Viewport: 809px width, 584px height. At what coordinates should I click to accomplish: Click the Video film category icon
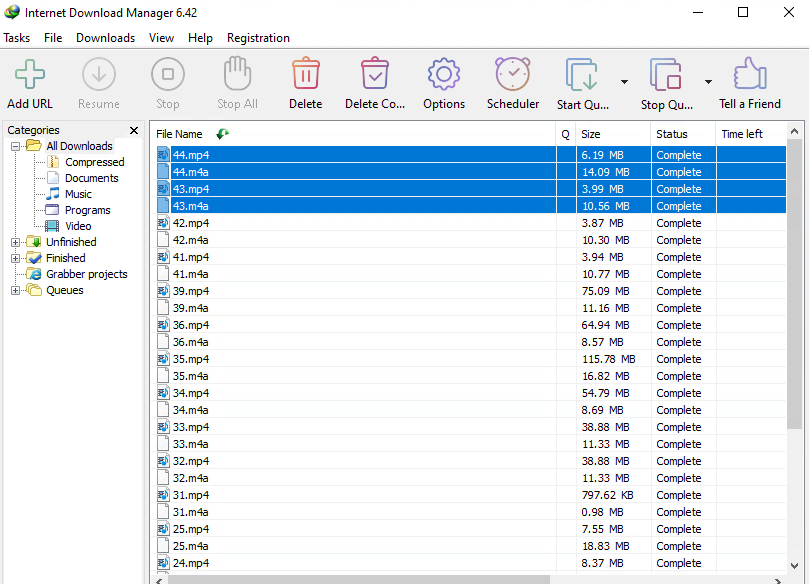coord(52,226)
